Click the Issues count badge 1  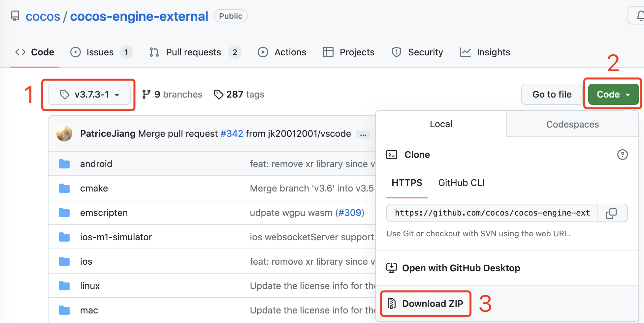tap(126, 52)
